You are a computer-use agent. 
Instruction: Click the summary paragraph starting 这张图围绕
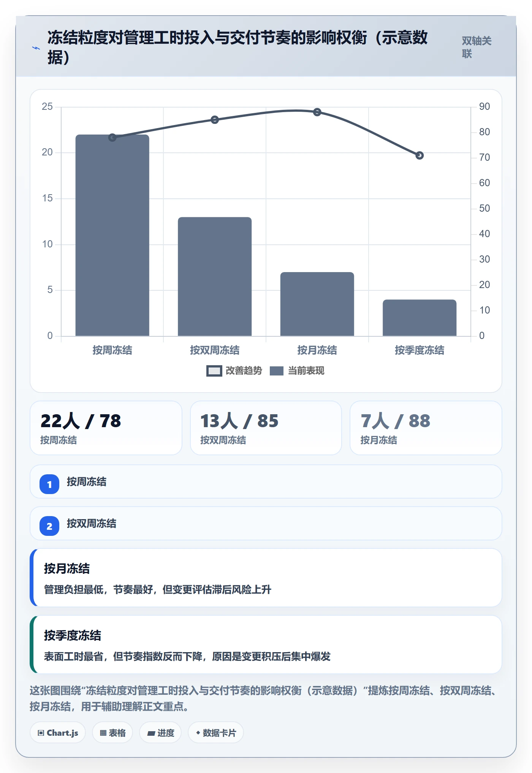[264, 699]
